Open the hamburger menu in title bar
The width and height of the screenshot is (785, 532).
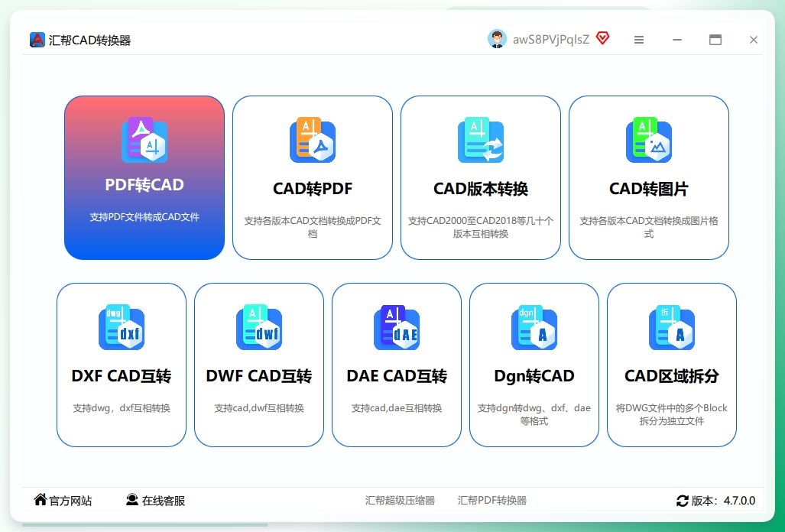pos(639,40)
